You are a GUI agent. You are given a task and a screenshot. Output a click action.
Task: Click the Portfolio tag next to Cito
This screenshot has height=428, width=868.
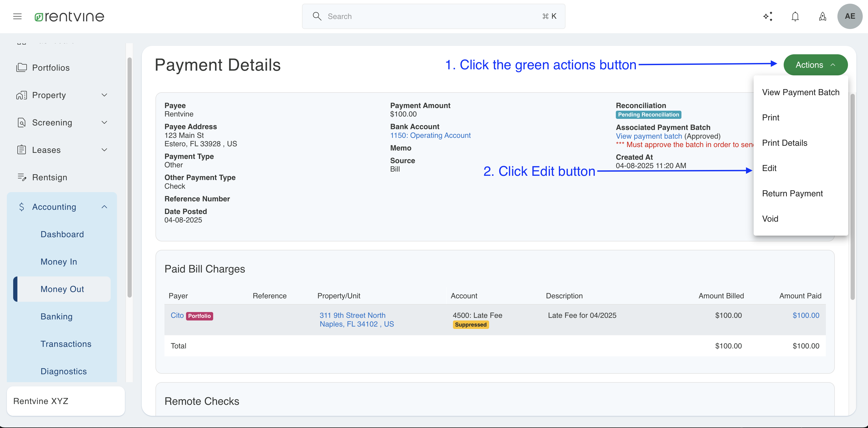click(x=199, y=316)
